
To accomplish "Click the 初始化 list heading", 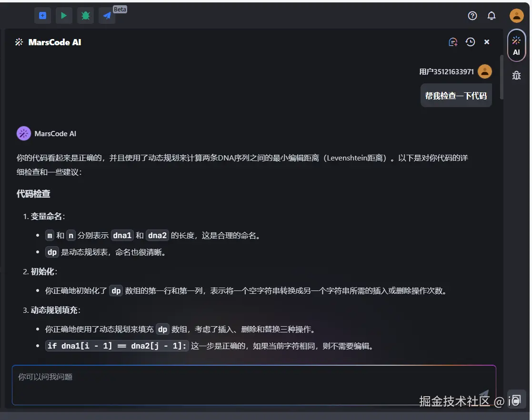I will tap(43, 272).
